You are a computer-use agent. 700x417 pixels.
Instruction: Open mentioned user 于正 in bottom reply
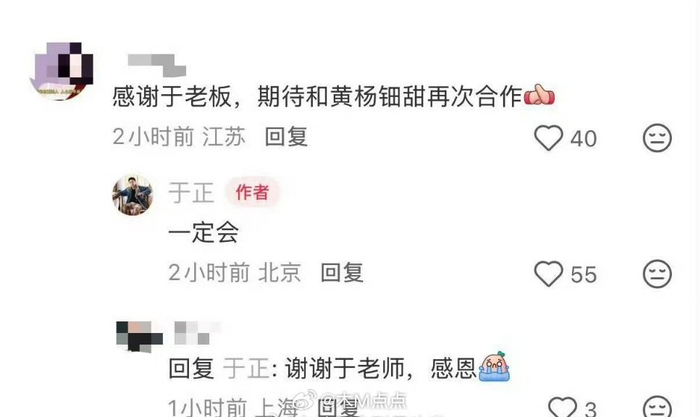[246, 369]
